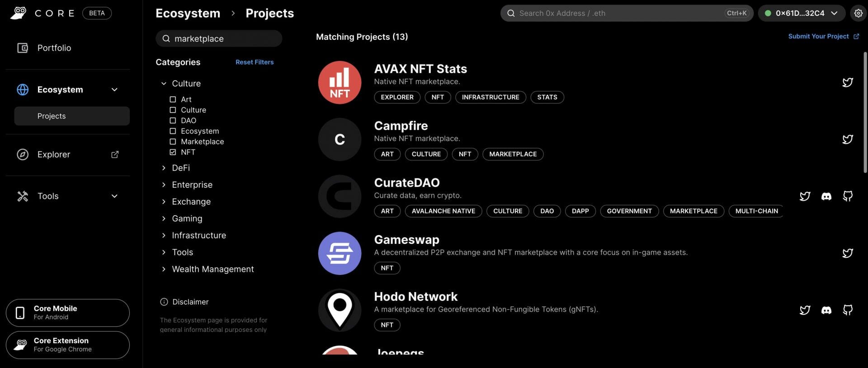This screenshot has width=868, height=368.
Task: Open Hodo Network Twitter link
Action: pyautogui.click(x=805, y=310)
